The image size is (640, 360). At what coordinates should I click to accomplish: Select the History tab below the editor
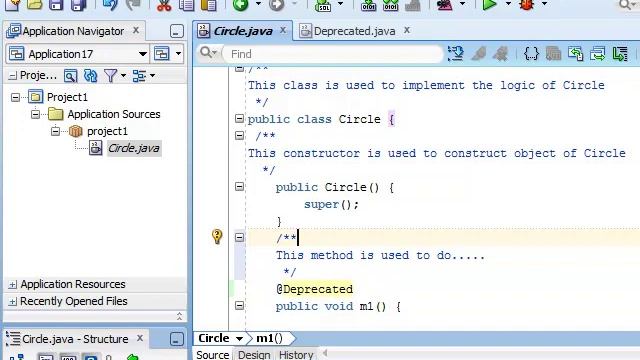[x=296, y=354]
